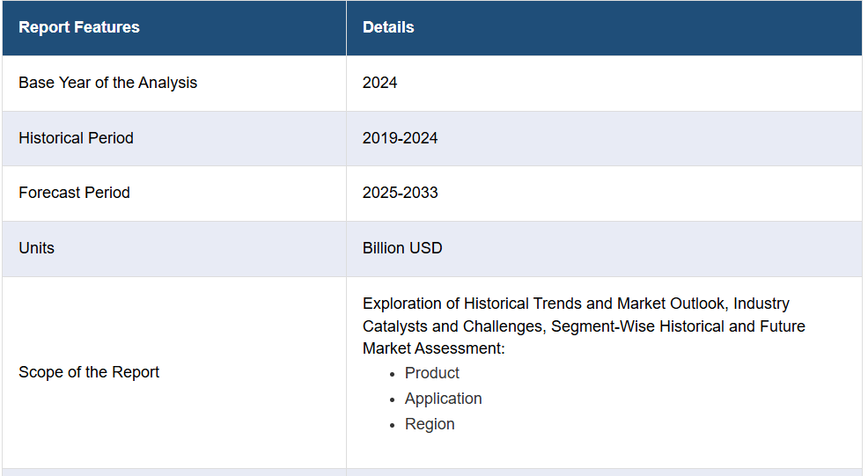Select the Scope of the Report label

(89, 372)
